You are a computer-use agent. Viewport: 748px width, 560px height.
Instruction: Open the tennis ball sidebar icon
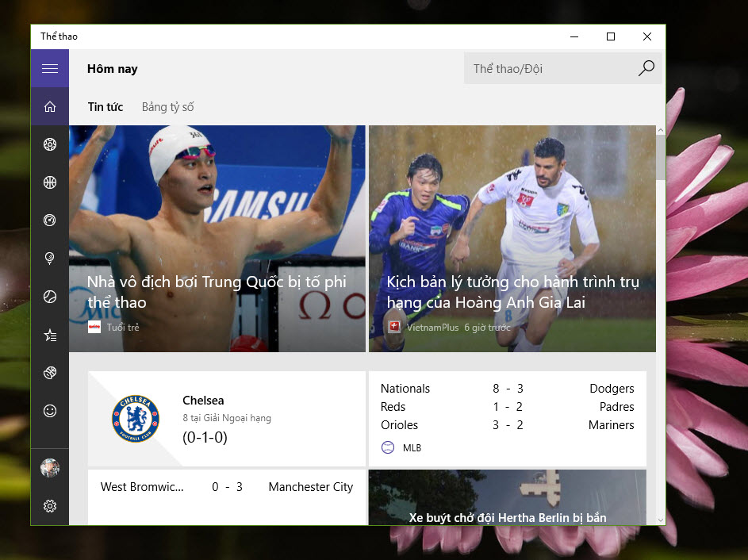pyautogui.click(x=50, y=297)
